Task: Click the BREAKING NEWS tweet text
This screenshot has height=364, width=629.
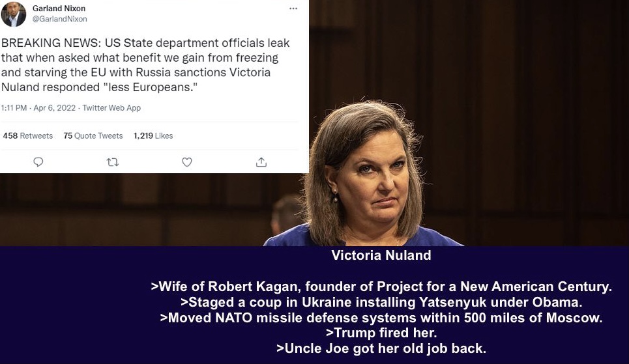Action: pos(145,65)
